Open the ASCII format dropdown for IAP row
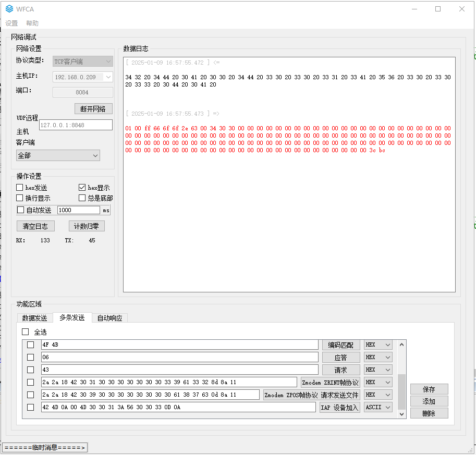The image size is (476, 455). click(x=378, y=408)
